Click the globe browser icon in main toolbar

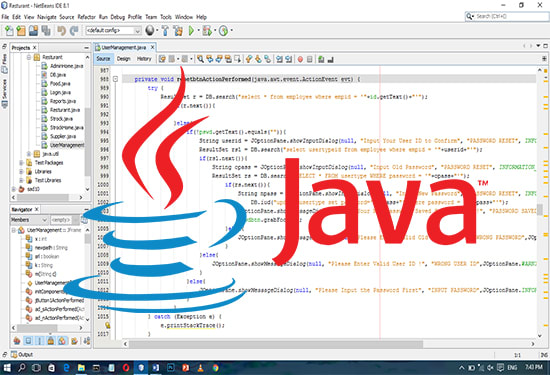tap(150, 31)
